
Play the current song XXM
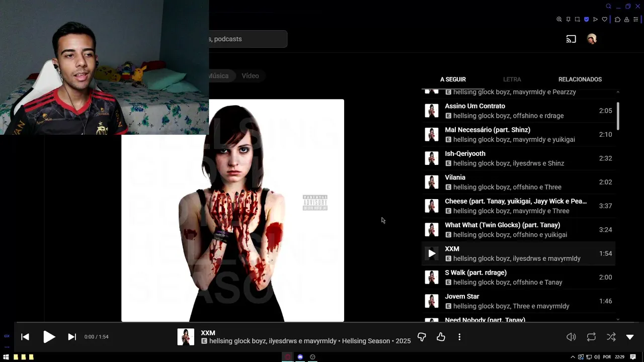tap(49, 337)
